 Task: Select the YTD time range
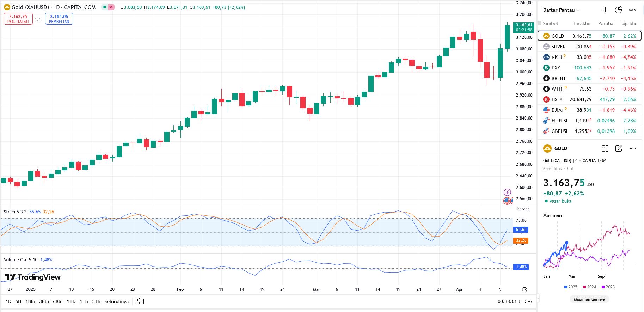click(x=71, y=301)
